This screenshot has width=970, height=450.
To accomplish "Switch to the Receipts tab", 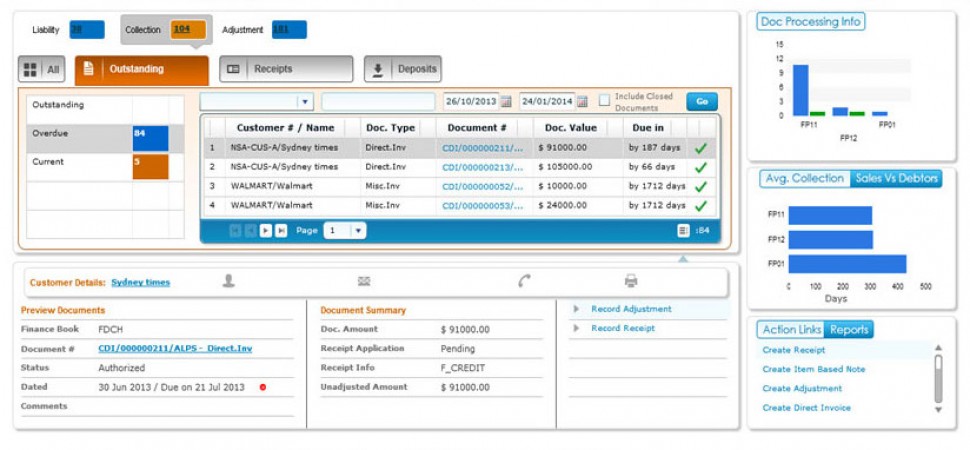I will tap(285, 69).
